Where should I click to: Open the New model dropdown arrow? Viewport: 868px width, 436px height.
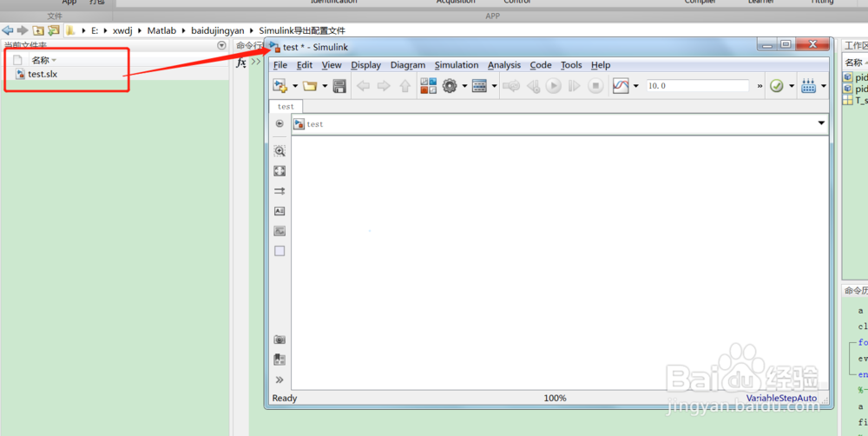click(x=295, y=86)
